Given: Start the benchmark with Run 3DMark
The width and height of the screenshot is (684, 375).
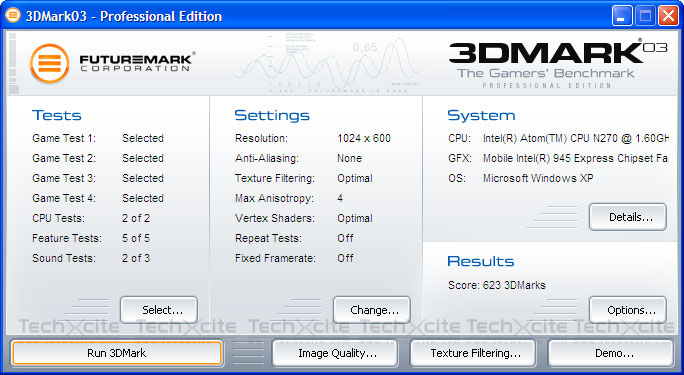Looking at the screenshot, I should (x=117, y=353).
